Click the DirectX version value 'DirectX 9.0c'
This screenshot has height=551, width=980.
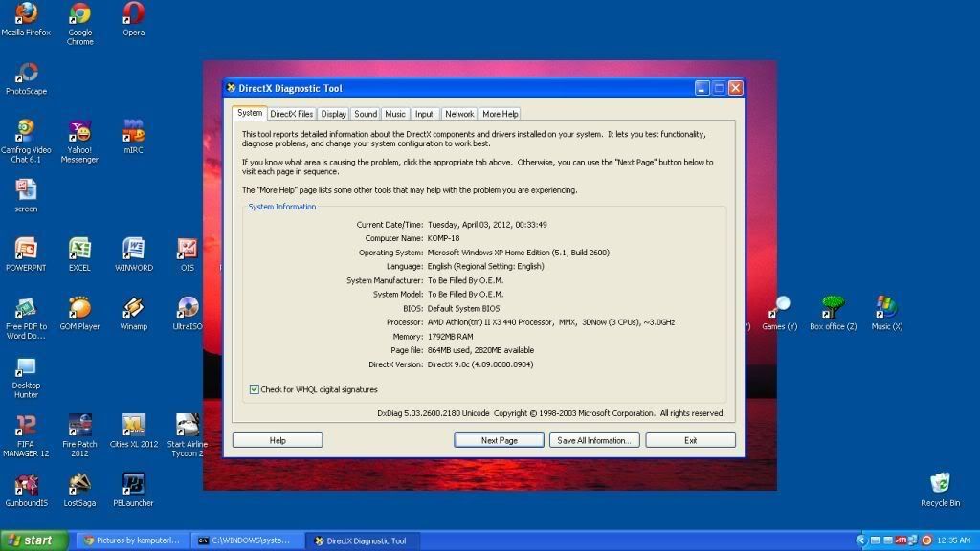(448, 364)
